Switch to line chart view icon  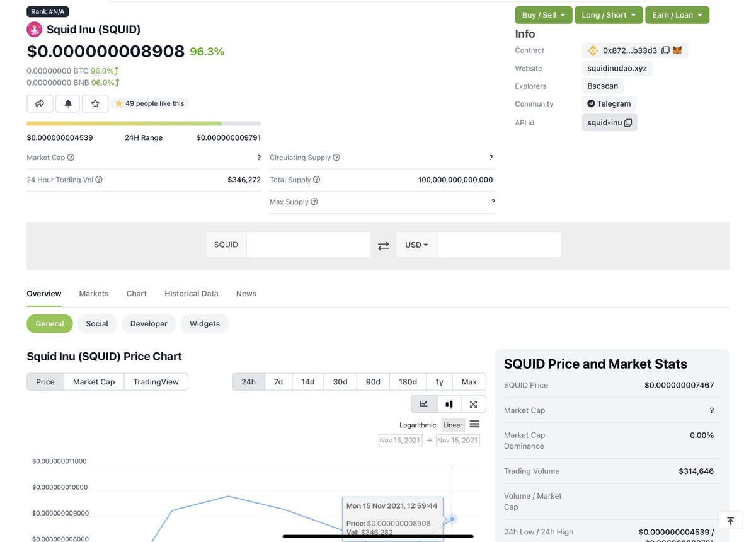(424, 404)
